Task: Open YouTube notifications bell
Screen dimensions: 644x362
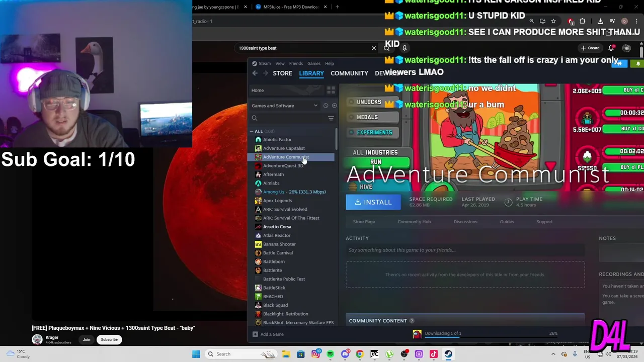Action: (611, 48)
